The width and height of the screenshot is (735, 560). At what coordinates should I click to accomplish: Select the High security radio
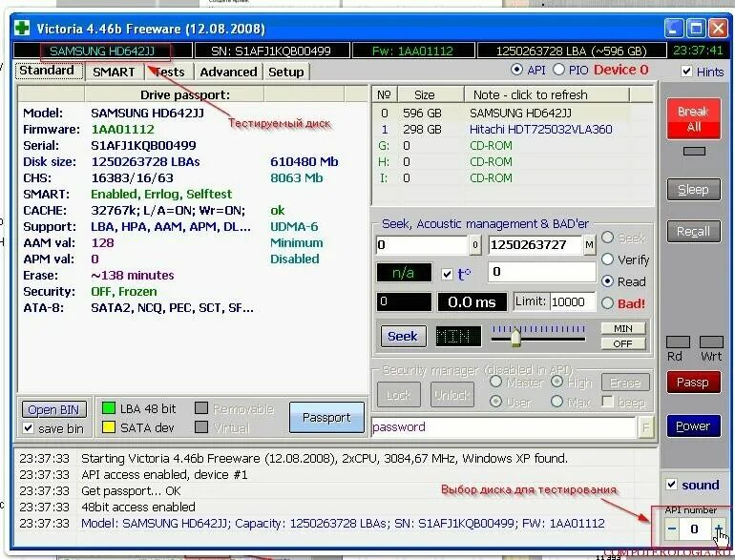click(556, 382)
